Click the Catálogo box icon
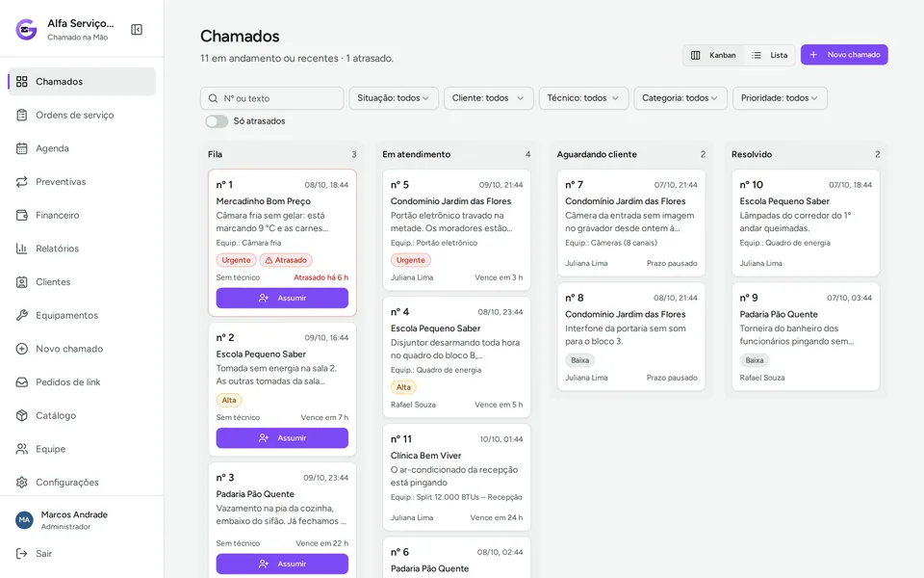 tap(22, 415)
